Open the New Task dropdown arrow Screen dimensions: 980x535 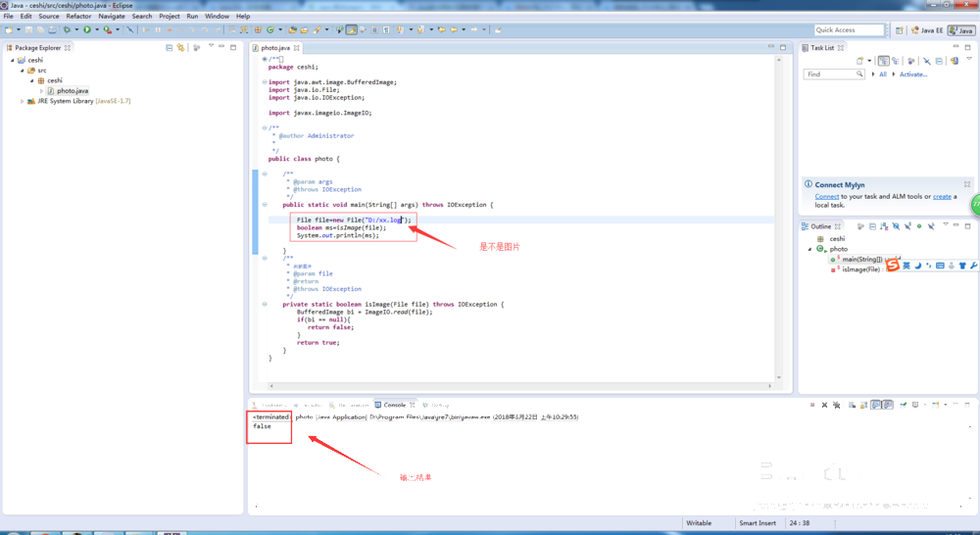pos(869,61)
